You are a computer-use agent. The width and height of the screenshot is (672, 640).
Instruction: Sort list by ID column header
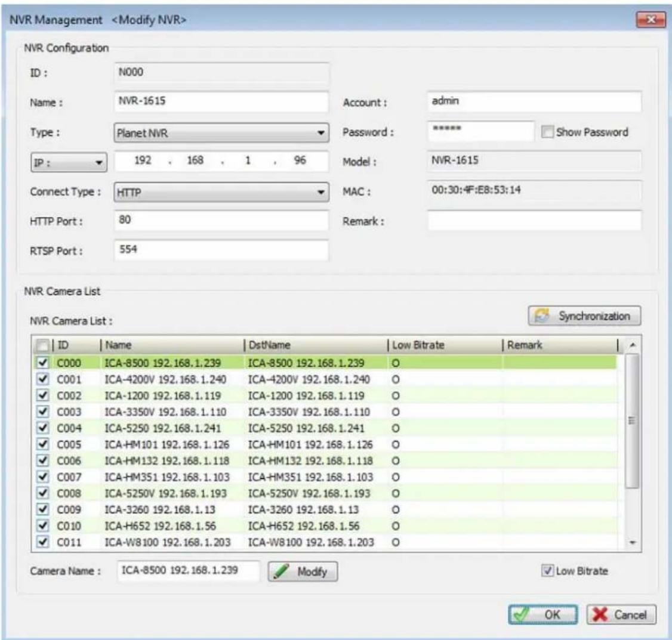click(76, 345)
